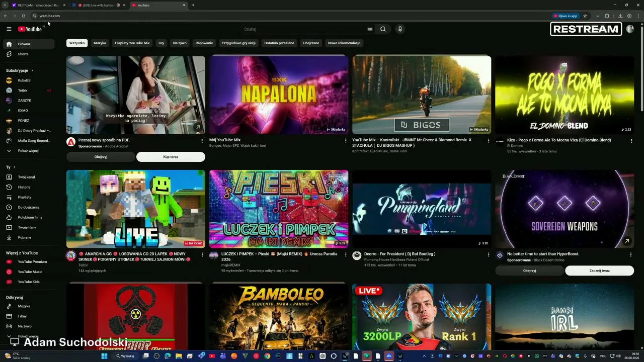
Task: Click the Open in app button
Action: tap(565, 16)
